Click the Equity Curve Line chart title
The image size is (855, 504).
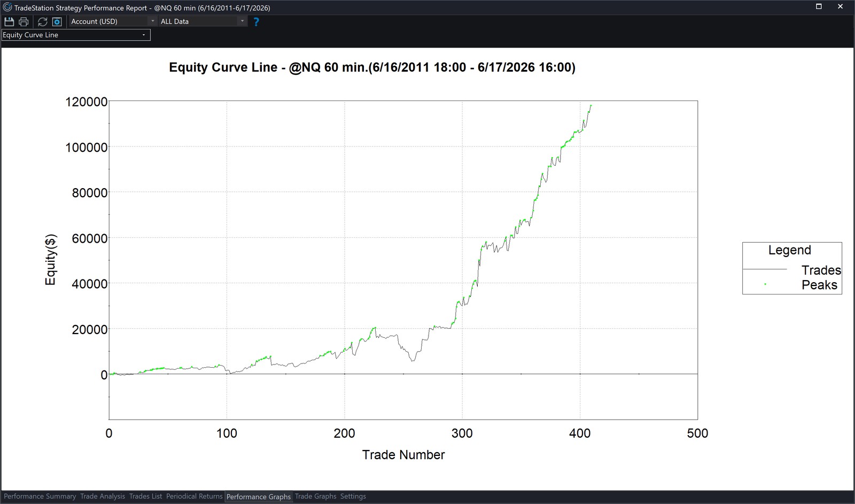(372, 67)
